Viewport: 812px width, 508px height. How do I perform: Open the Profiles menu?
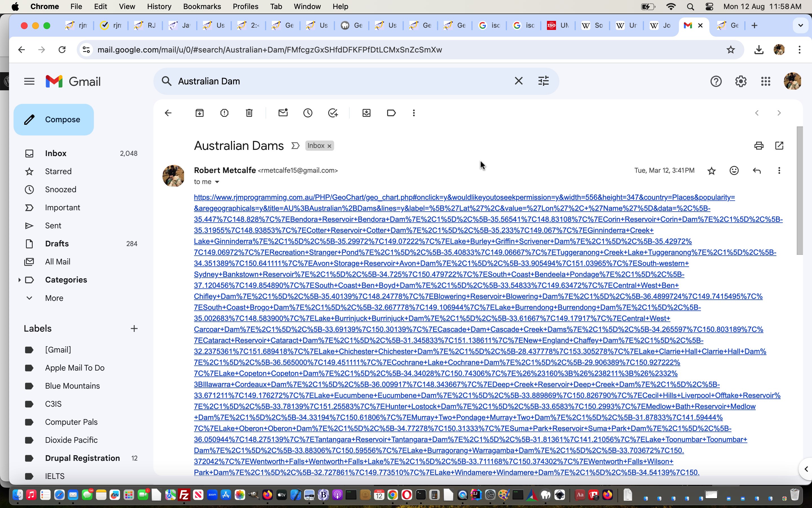coord(245,6)
